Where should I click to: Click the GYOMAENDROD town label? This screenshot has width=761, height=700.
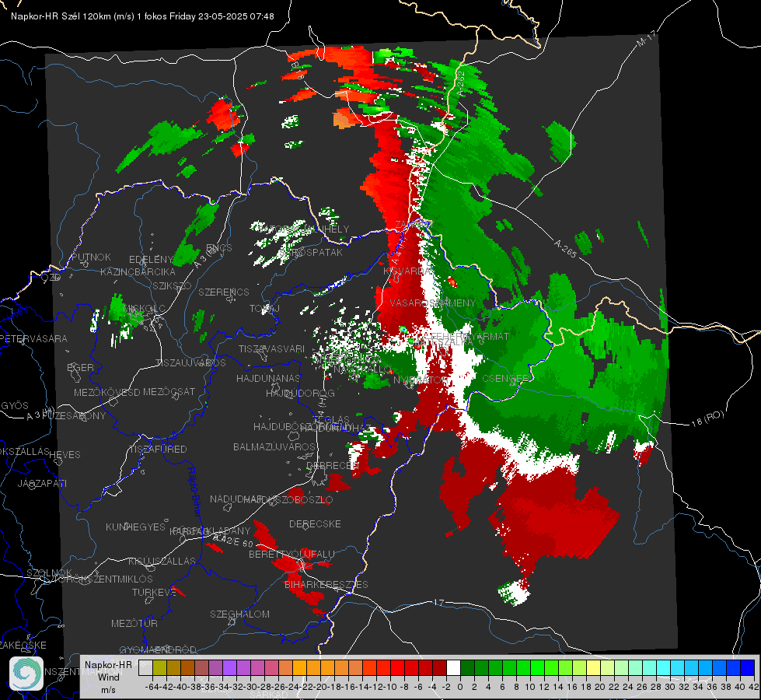[158, 649]
